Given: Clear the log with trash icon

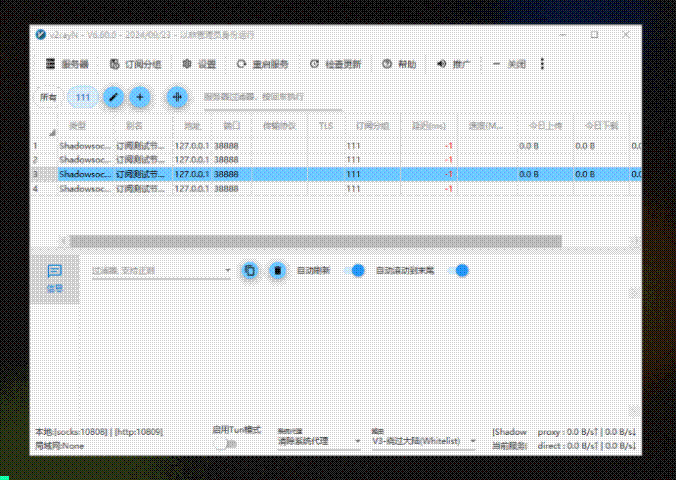Looking at the screenshot, I should click(x=278, y=270).
